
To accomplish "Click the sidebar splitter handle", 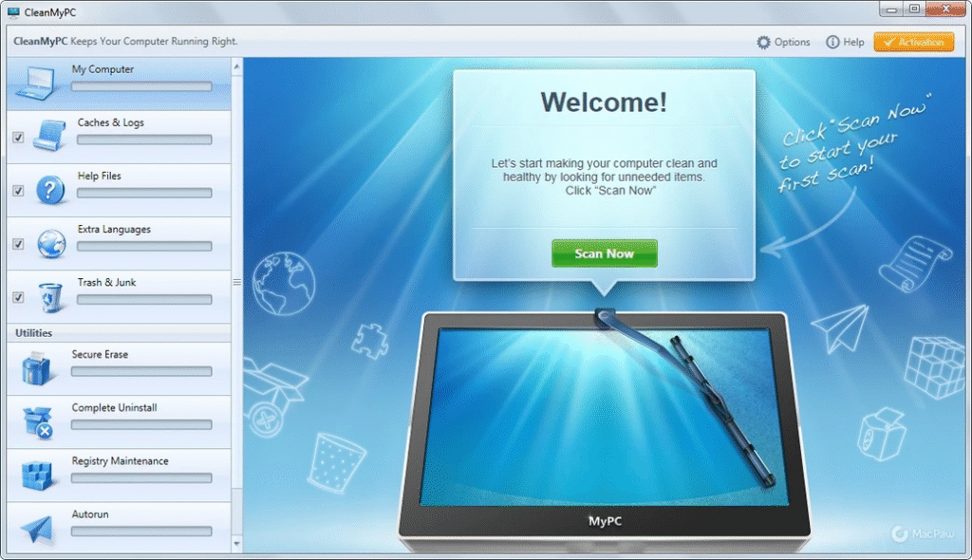I will pyautogui.click(x=237, y=282).
